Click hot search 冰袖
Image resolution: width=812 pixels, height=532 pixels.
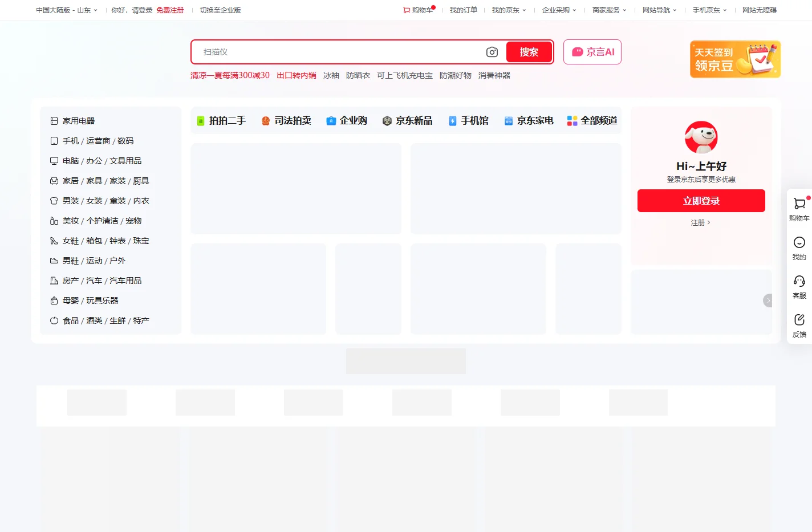[331, 75]
